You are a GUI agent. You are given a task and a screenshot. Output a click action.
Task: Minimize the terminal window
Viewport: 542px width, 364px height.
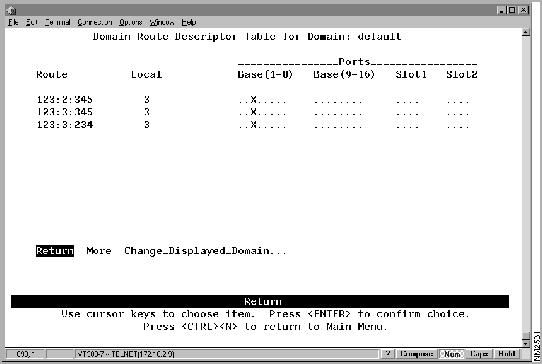click(x=502, y=10)
